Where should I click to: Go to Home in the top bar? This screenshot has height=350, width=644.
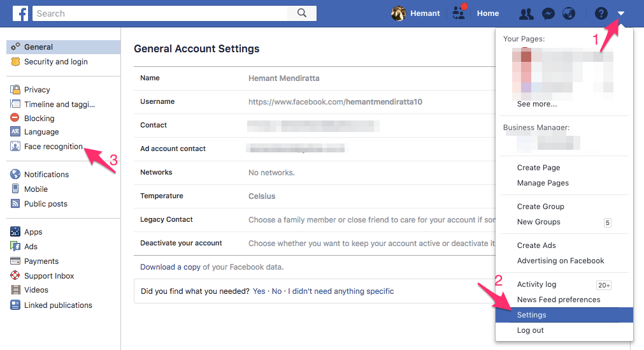click(x=488, y=13)
